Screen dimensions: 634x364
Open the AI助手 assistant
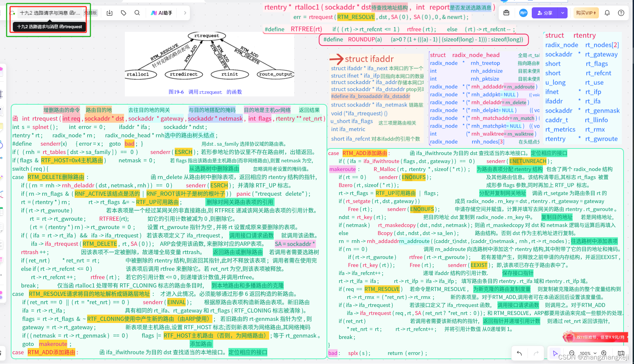161,13
